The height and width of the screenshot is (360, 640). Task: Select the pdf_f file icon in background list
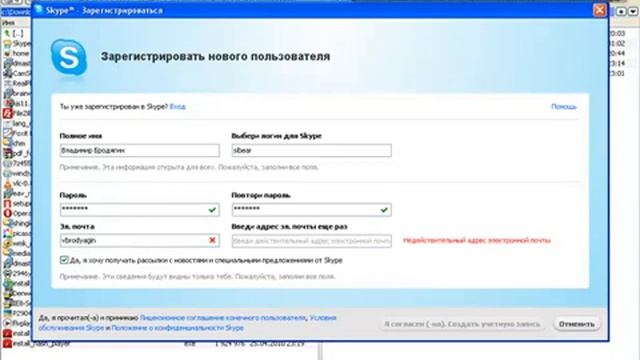pos(7,153)
